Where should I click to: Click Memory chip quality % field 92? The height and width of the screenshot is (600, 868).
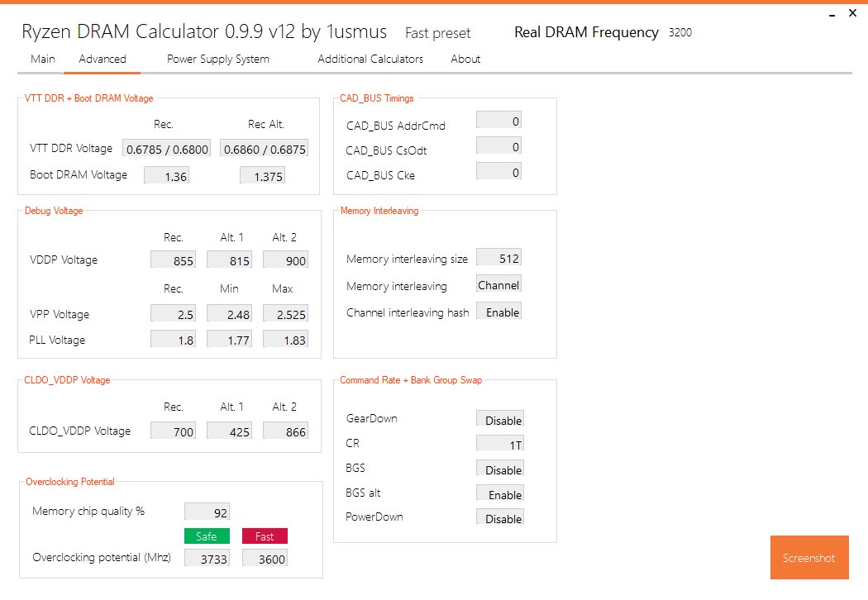[x=207, y=512]
